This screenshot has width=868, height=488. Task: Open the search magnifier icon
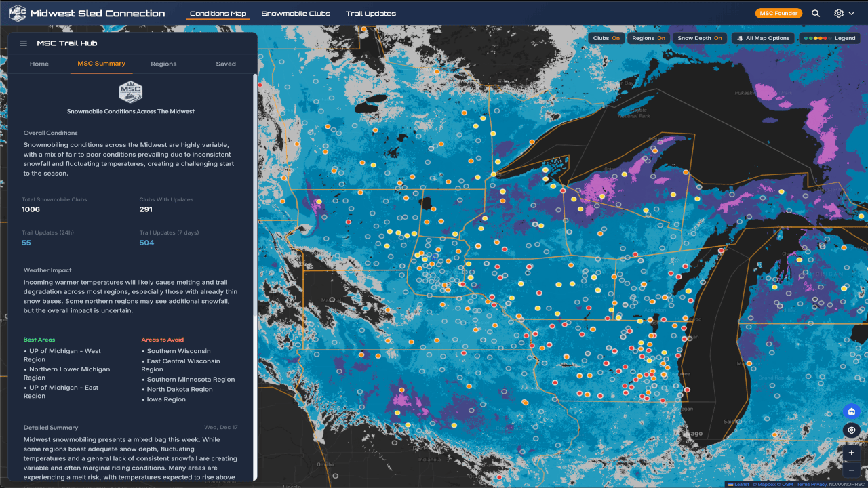click(816, 14)
